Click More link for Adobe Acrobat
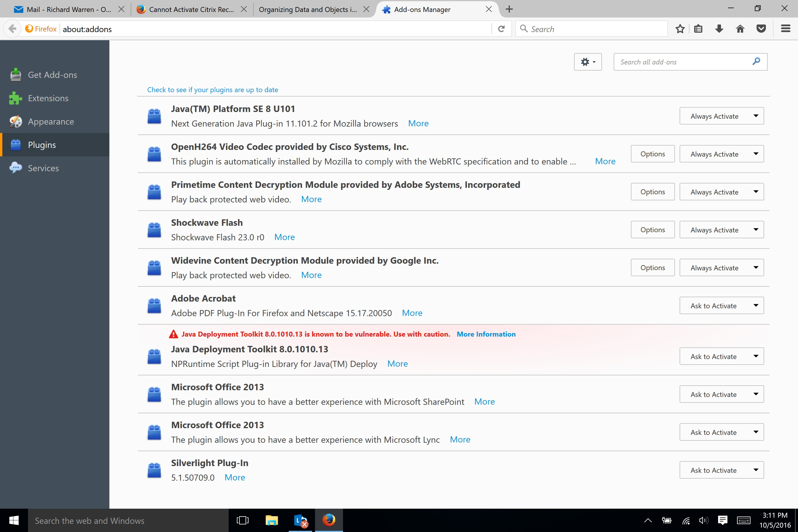Viewport: 798px width, 532px height. pyautogui.click(x=412, y=313)
